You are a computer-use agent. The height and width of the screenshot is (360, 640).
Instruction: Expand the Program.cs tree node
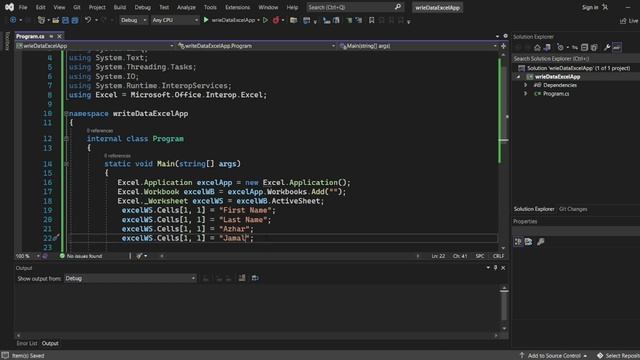[526, 93]
